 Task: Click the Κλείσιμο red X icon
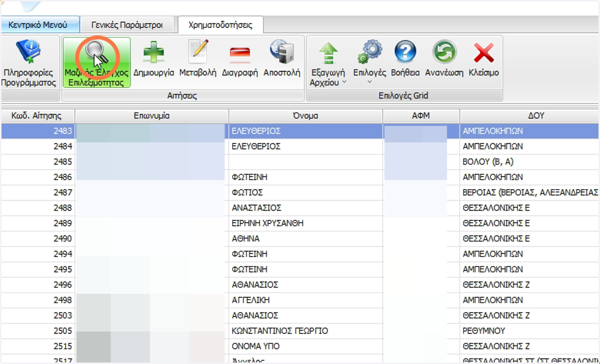pos(483,53)
